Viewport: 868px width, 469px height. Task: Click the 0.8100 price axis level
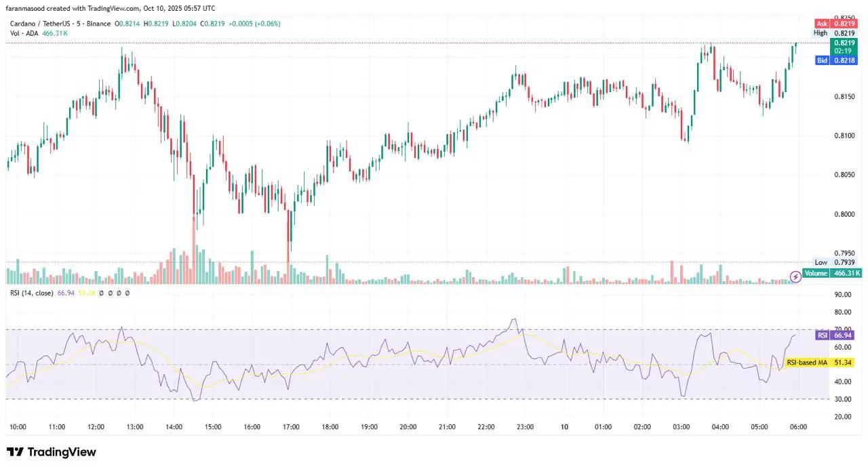pos(844,136)
